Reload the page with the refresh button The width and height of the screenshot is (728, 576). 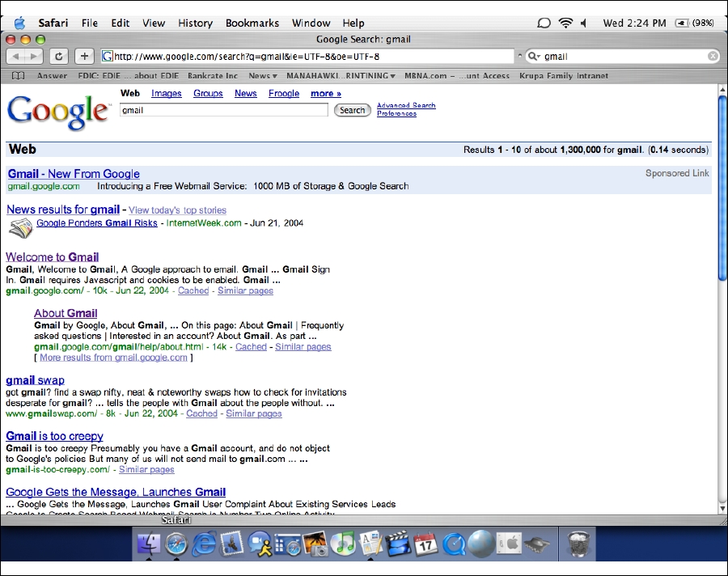click(58, 56)
